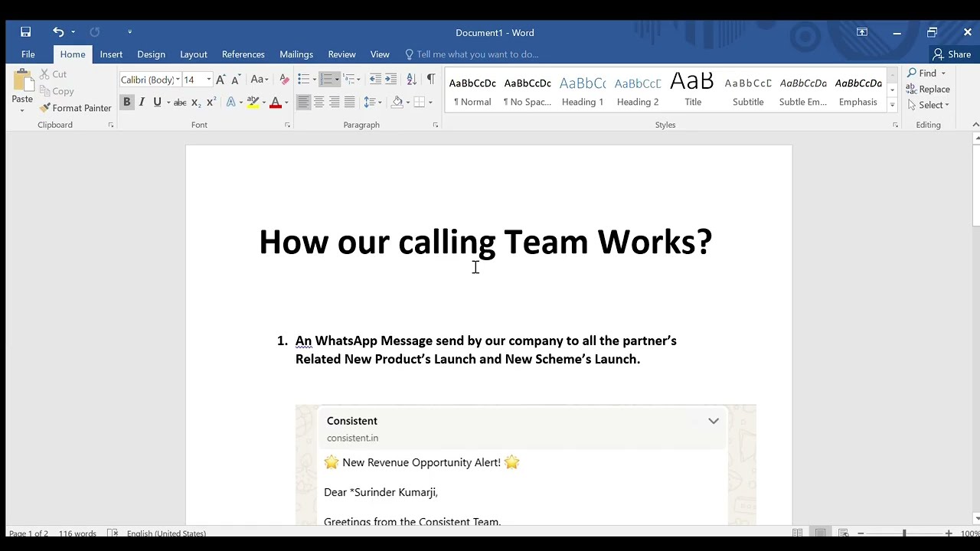Sort the selected paragraphs

(411, 80)
